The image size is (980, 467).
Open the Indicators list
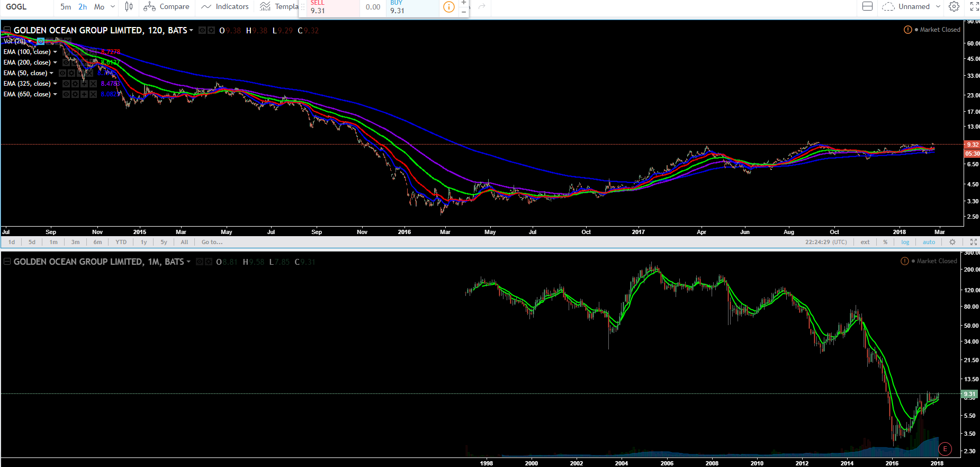(x=225, y=7)
